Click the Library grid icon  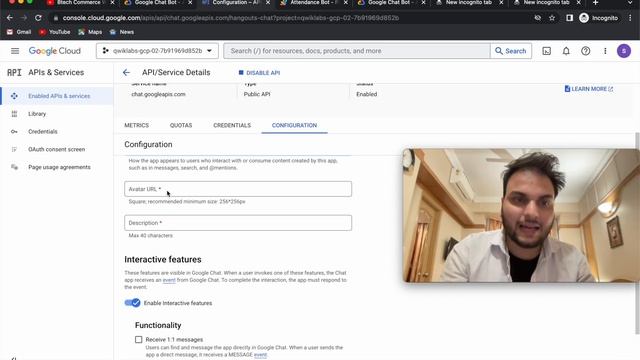point(14,114)
